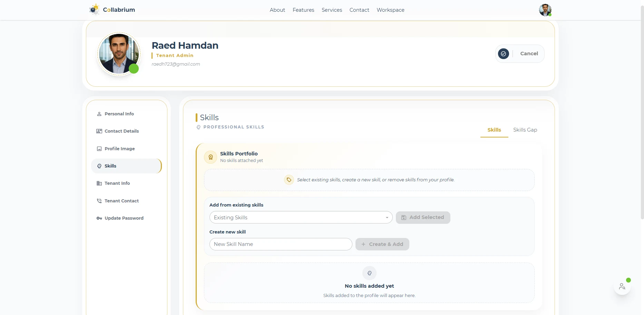Click the Raed Hamdan name heading
This screenshot has width=644, height=315.
pos(185,46)
